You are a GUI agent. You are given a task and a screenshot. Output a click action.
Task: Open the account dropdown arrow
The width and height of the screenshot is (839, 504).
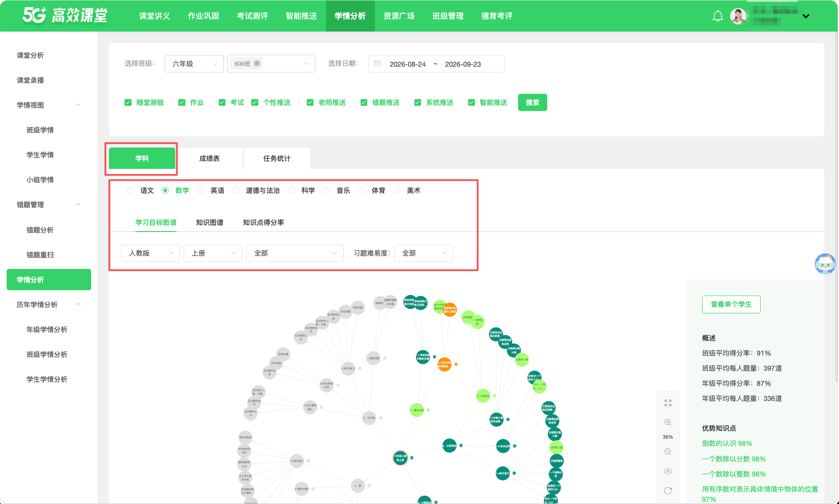[x=806, y=16]
